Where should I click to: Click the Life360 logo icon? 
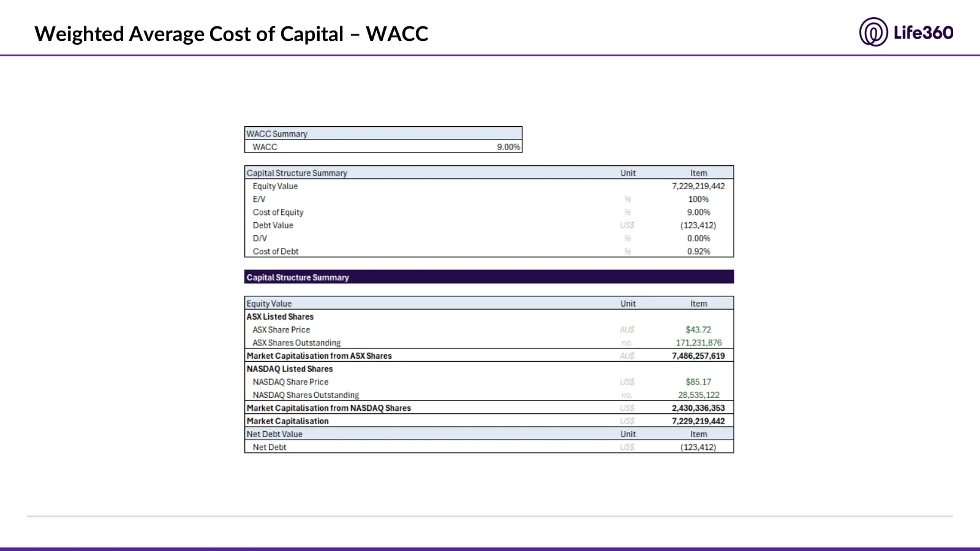873,32
